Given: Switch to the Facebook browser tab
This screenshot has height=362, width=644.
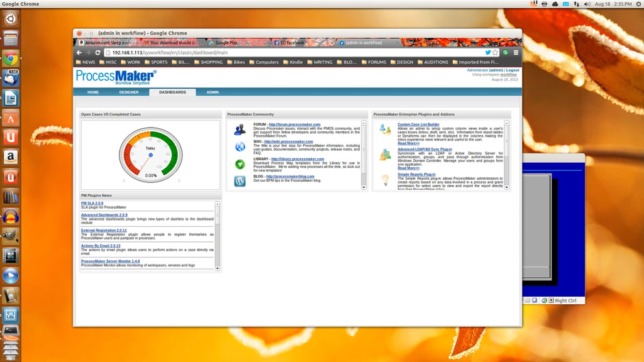Looking at the screenshot, I should [x=292, y=43].
